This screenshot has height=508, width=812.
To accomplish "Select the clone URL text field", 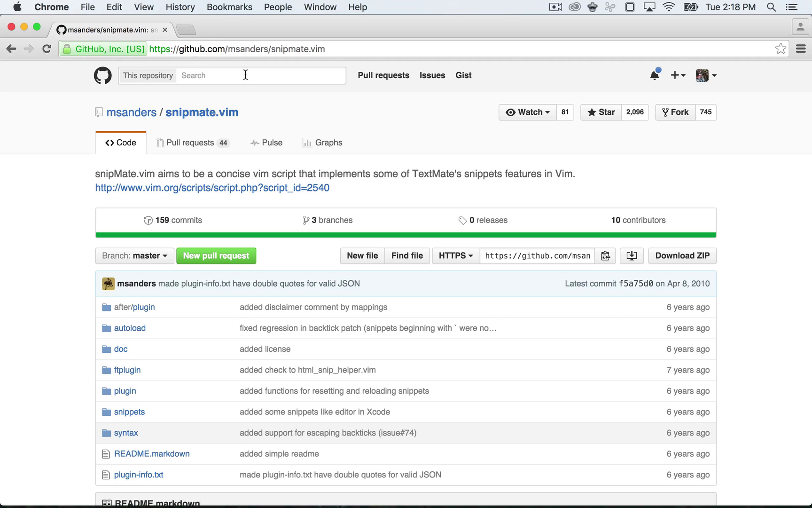I will click(x=537, y=256).
